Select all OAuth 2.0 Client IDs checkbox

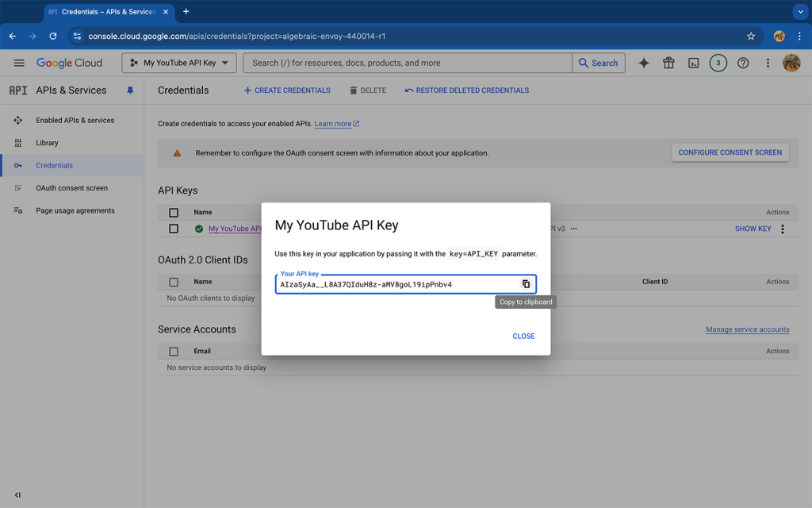click(x=174, y=282)
